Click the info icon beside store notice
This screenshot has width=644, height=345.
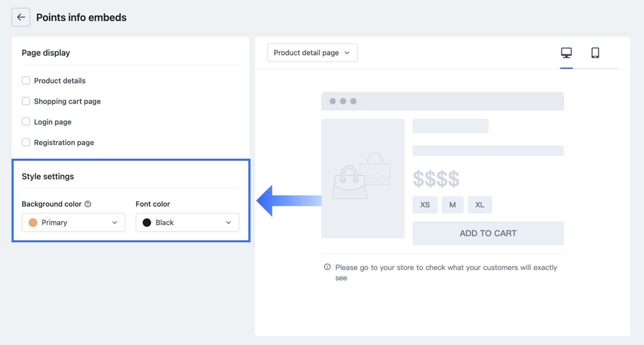(x=327, y=267)
